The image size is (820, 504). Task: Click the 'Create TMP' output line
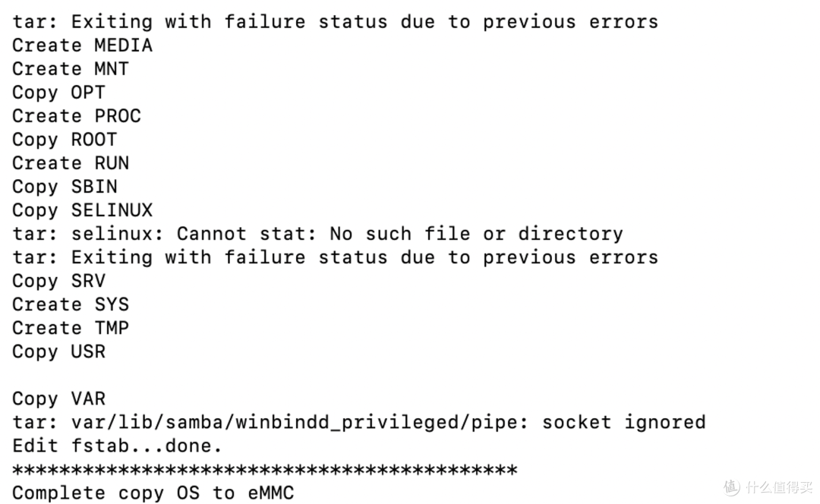(71, 328)
